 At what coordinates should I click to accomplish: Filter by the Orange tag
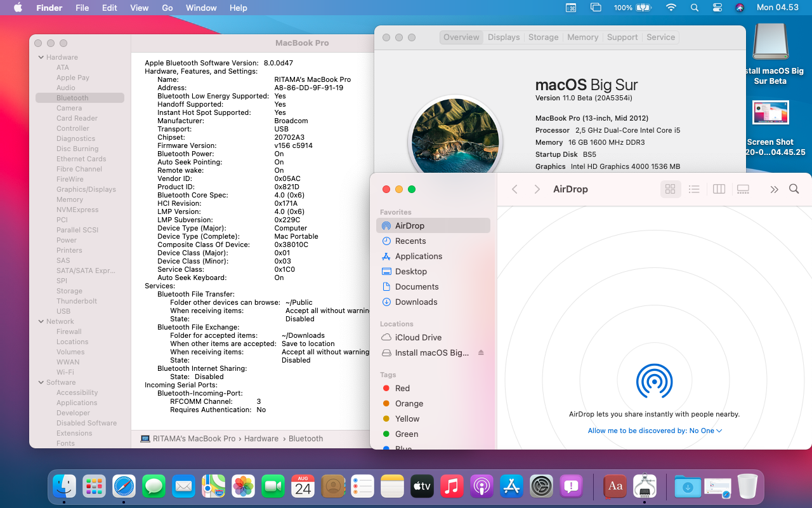pyautogui.click(x=433, y=403)
